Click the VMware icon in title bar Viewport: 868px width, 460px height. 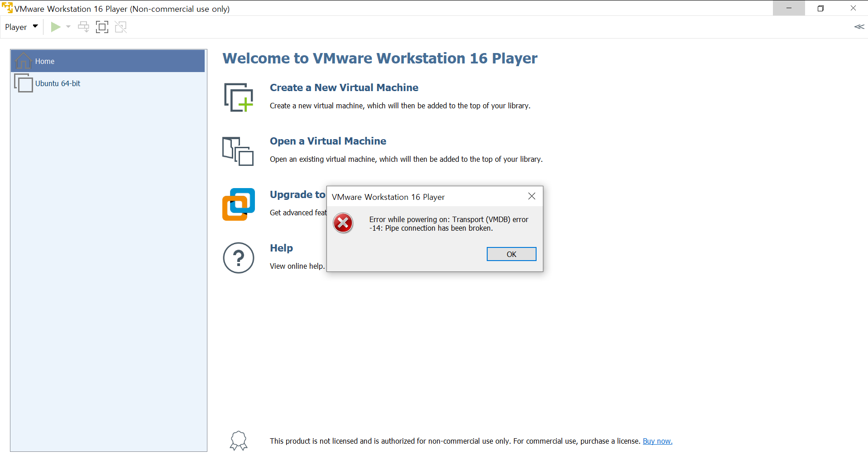point(7,8)
